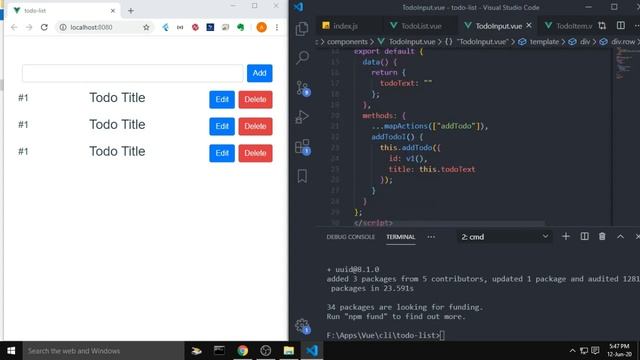Screen dimensions: 640x360
Task: Close the TodoInput.vue editor tab
Action: click(x=529, y=25)
